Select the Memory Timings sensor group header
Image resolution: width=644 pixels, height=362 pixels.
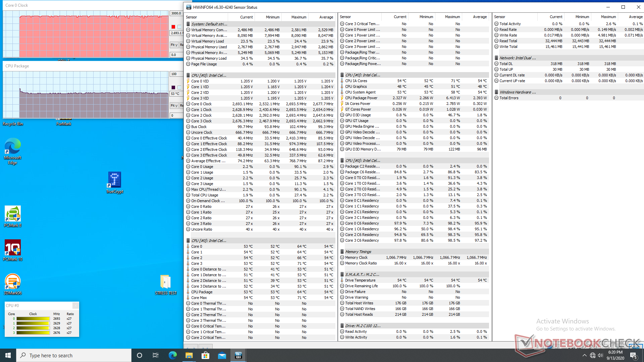coord(358,252)
